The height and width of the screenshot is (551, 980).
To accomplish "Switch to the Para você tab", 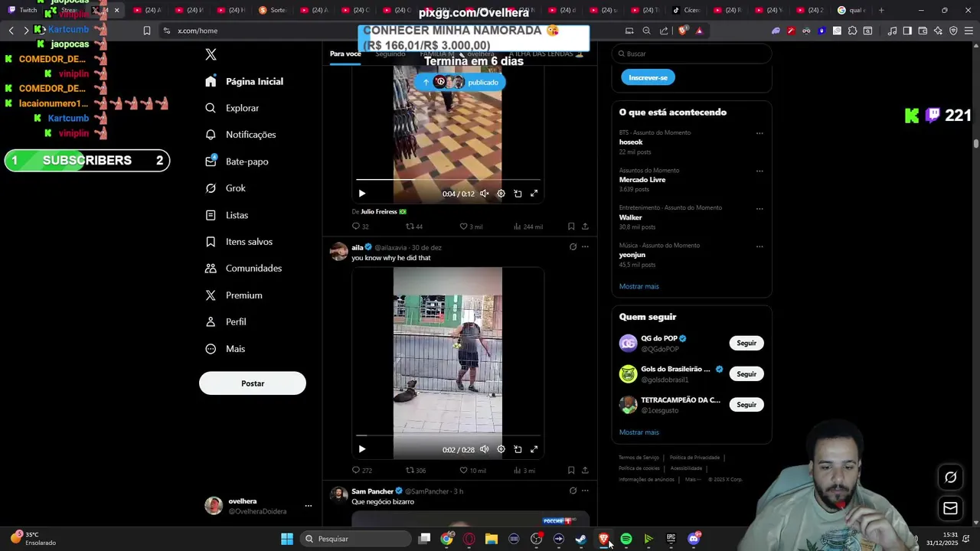I will click(345, 54).
